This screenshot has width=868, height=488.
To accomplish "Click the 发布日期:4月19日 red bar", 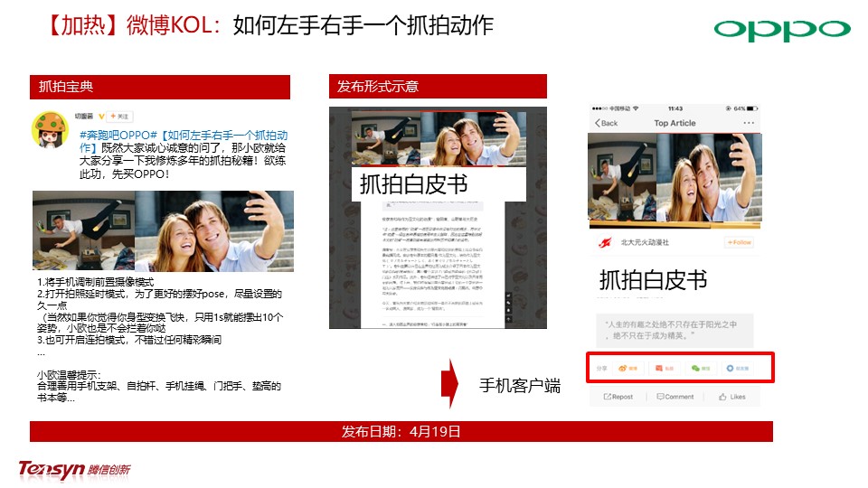I will pos(401,432).
